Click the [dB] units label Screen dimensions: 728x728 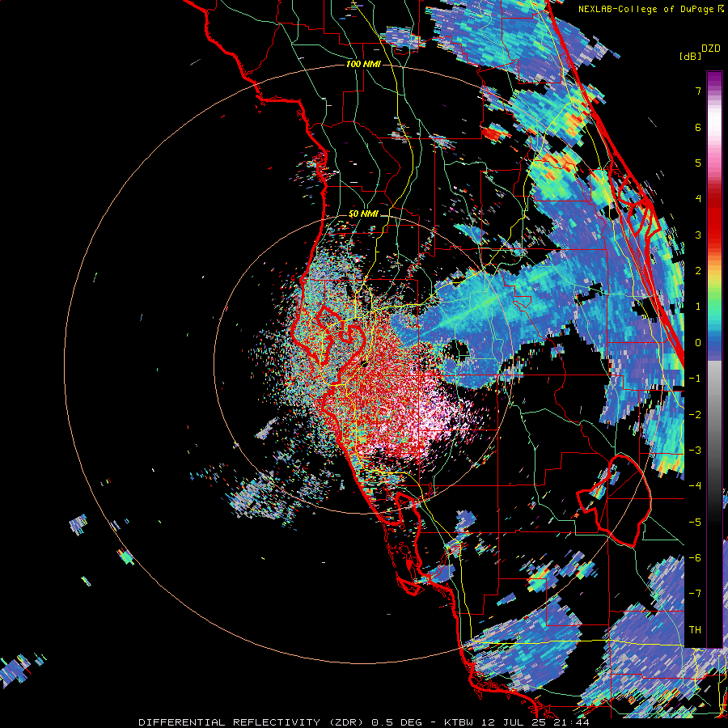[x=690, y=57]
